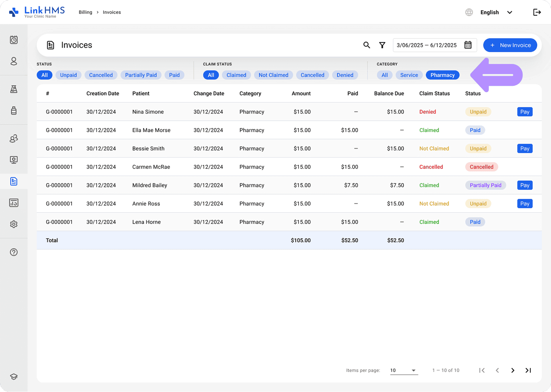The height and width of the screenshot is (392, 551).
Task: Pay Bessie Smith's invoice
Action: (525, 149)
